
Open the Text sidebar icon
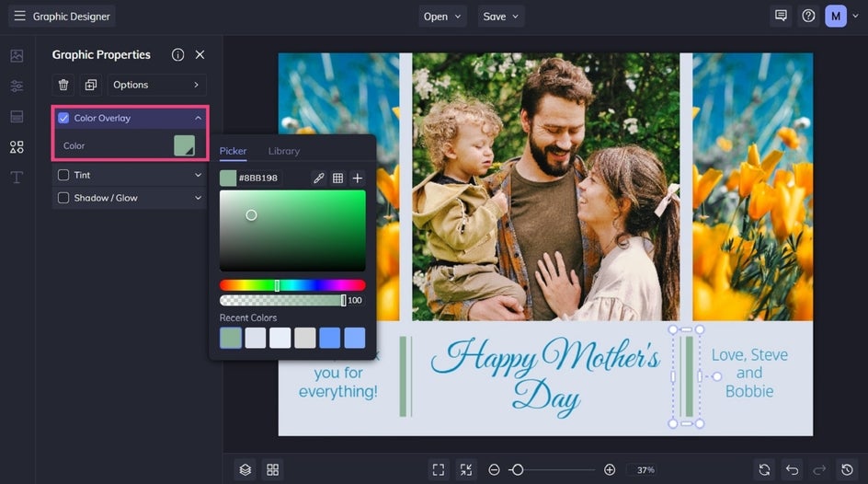point(17,178)
